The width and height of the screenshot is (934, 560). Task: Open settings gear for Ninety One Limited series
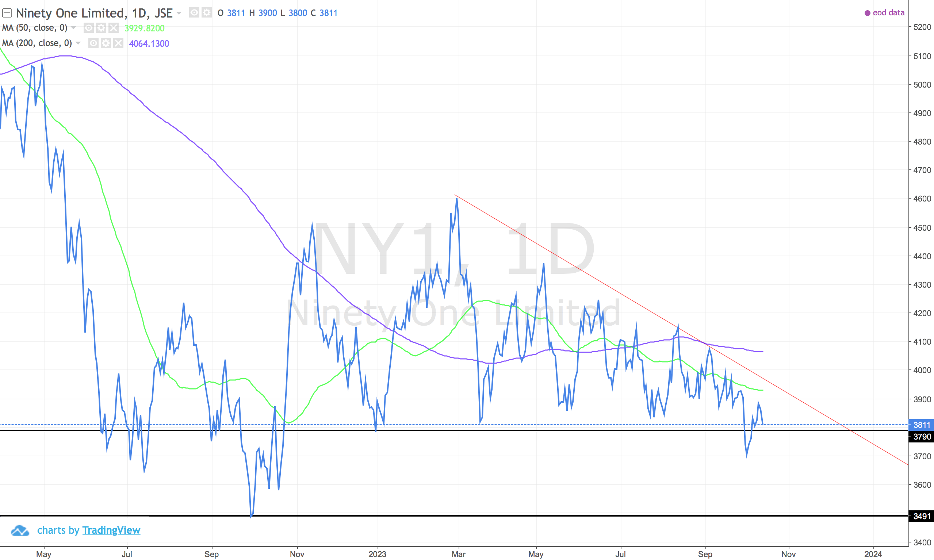tap(206, 13)
